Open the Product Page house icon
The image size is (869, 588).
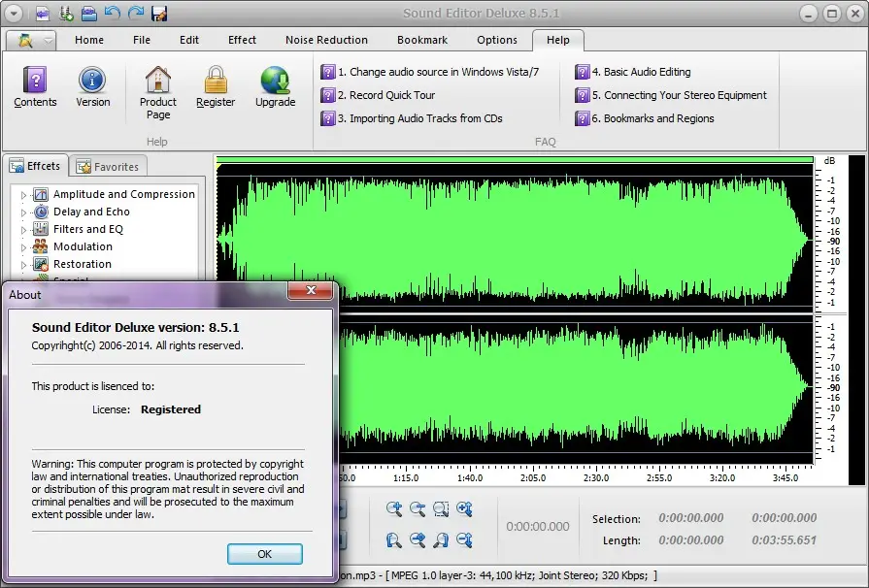click(x=158, y=80)
